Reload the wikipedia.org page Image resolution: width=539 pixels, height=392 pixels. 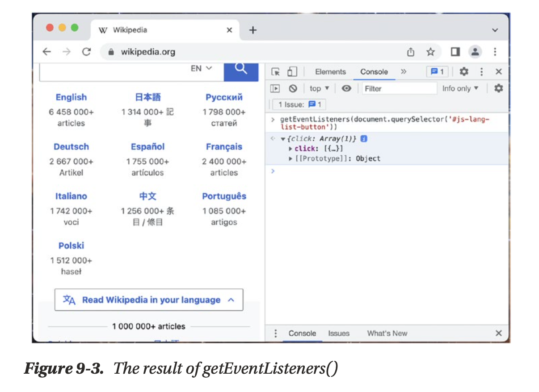coord(86,52)
